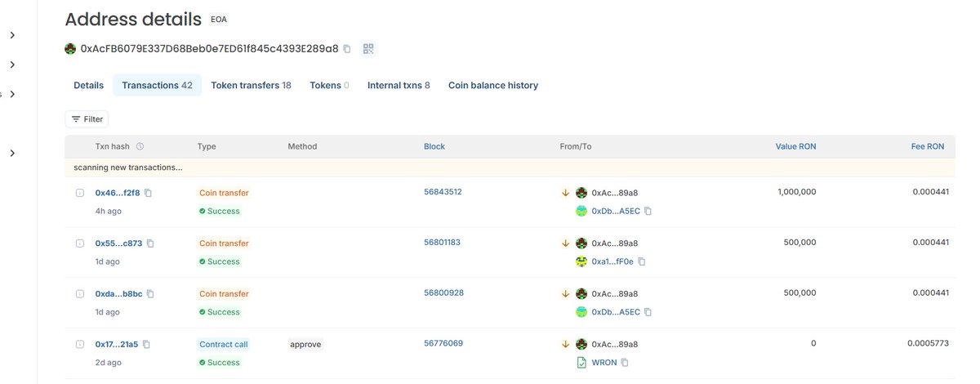Viewport: 980px width, 384px height.
Task: Click the 4h ago timestamp
Action: pos(108,211)
